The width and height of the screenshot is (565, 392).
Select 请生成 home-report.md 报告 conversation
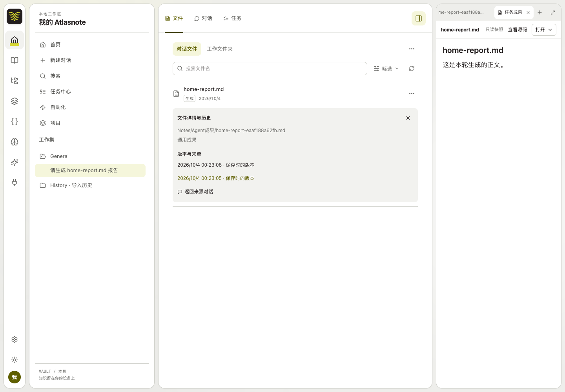(x=90, y=171)
